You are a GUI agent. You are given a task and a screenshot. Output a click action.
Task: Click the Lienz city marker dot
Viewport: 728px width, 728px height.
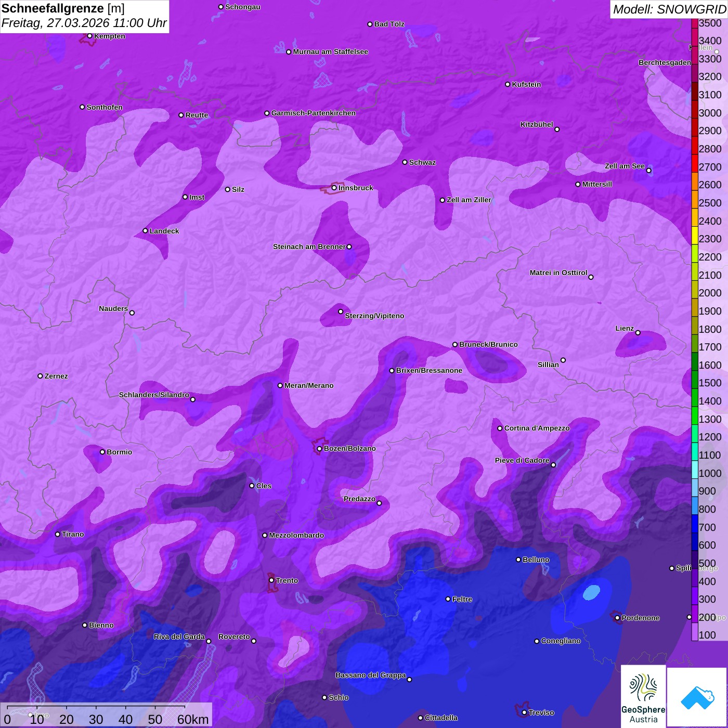[638, 332]
